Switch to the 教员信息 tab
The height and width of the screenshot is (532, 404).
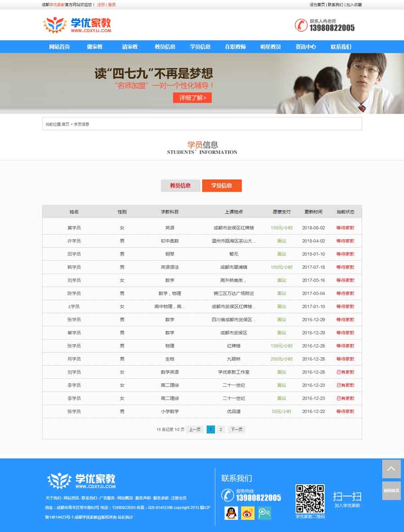[x=180, y=185]
